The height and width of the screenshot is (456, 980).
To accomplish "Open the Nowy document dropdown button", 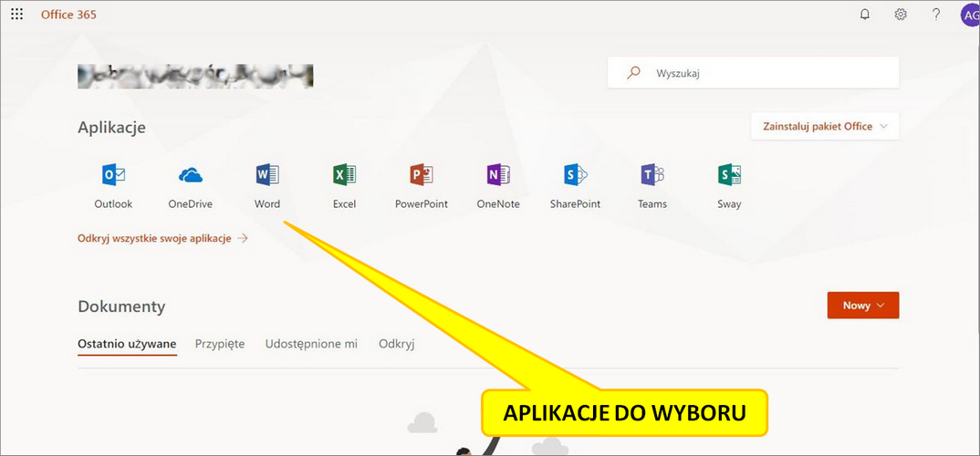I will pyautogui.click(x=863, y=306).
